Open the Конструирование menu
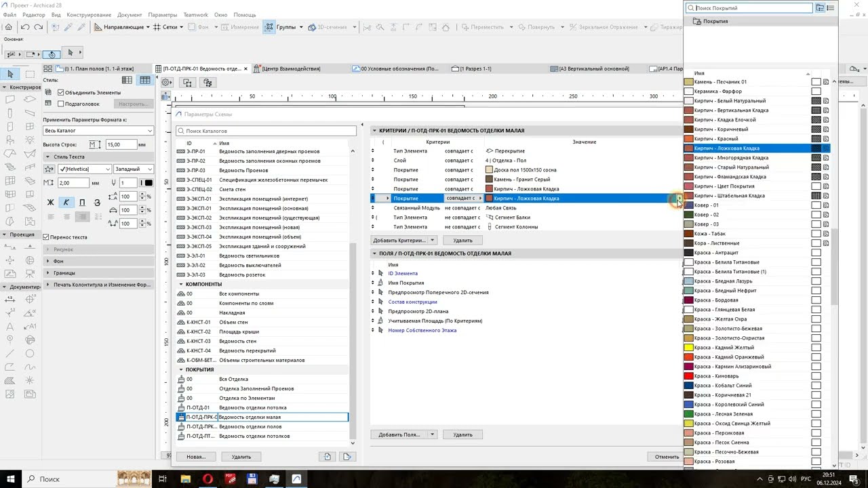The image size is (868, 488). pos(89,14)
